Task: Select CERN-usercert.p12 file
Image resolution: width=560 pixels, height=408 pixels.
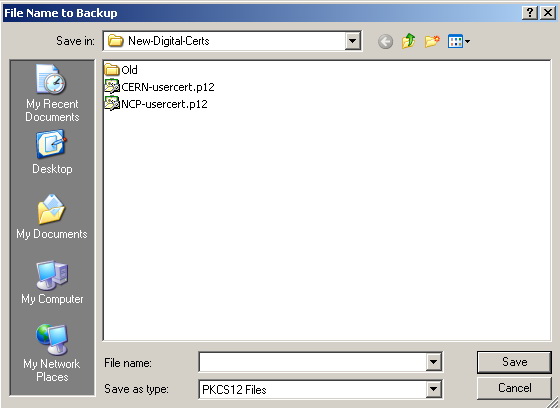Action: pos(159,87)
